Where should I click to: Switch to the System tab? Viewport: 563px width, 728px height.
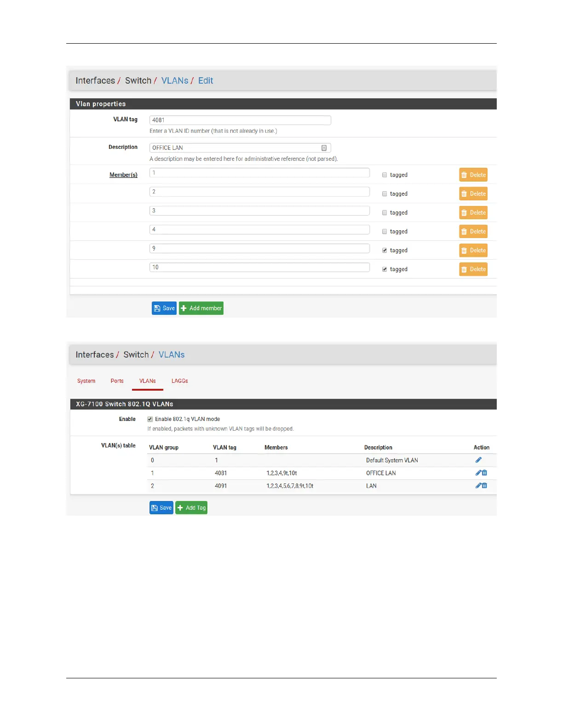pyautogui.click(x=86, y=381)
